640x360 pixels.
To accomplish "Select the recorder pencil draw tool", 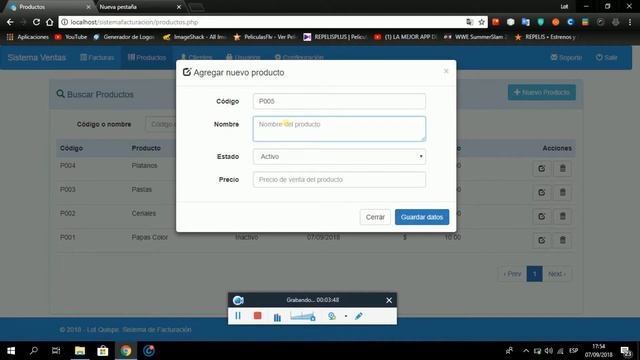I will point(358,316).
